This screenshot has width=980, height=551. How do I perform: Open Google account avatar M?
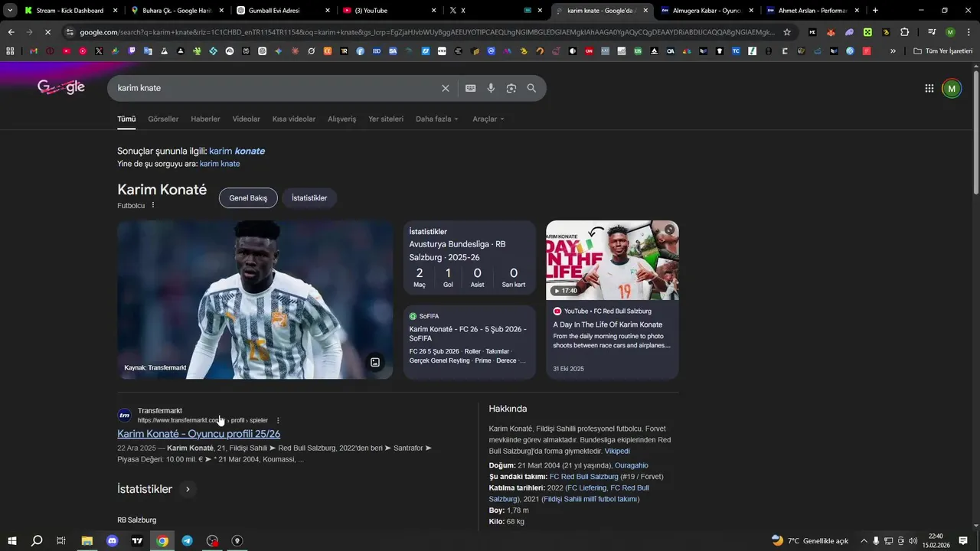tap(952, 88)
